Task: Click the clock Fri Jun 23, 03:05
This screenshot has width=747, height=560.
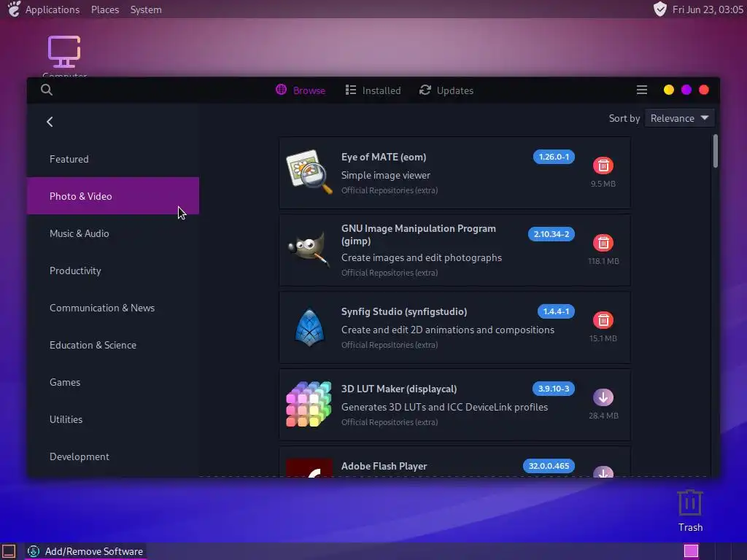Action: tap(708, 9)
